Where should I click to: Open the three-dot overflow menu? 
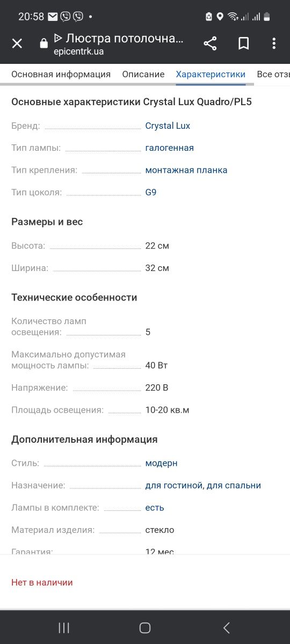pos(274,43)
